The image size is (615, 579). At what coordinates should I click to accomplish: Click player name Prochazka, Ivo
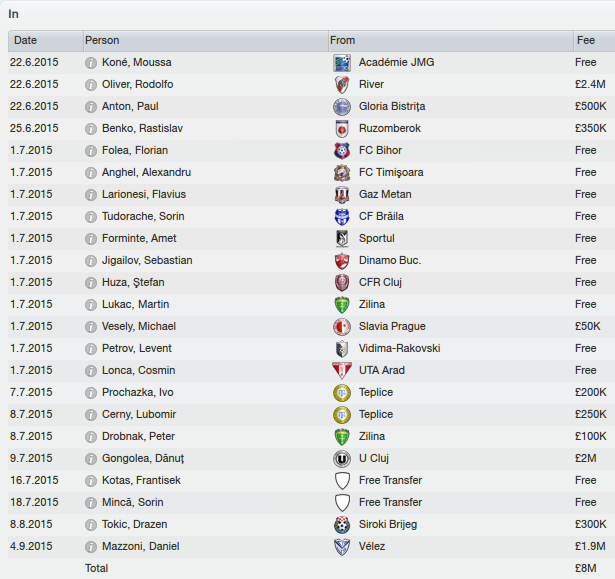138,392
